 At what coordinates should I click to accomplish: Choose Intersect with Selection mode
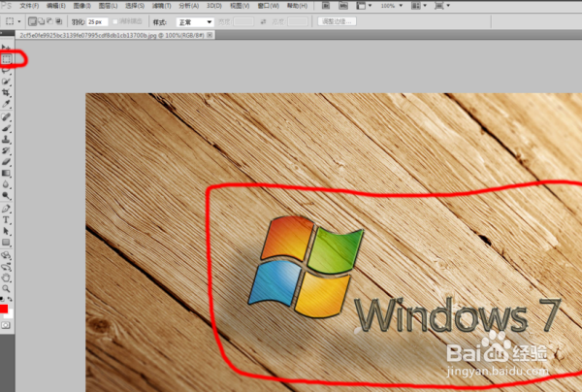[58, 21]
